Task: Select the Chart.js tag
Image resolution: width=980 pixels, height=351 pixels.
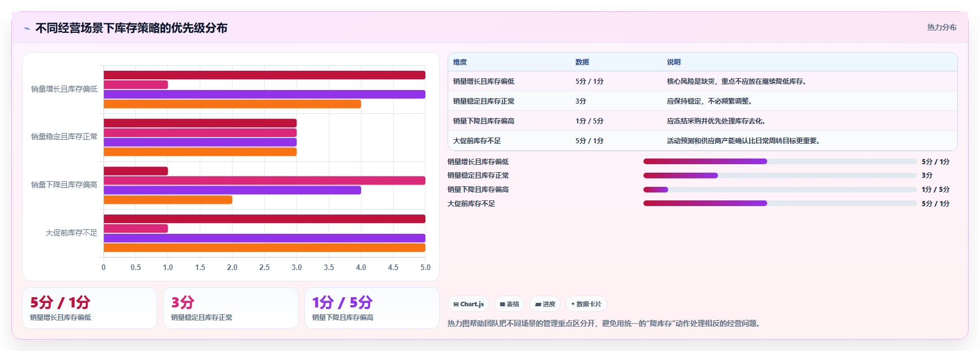Action: tap(468, 304)
